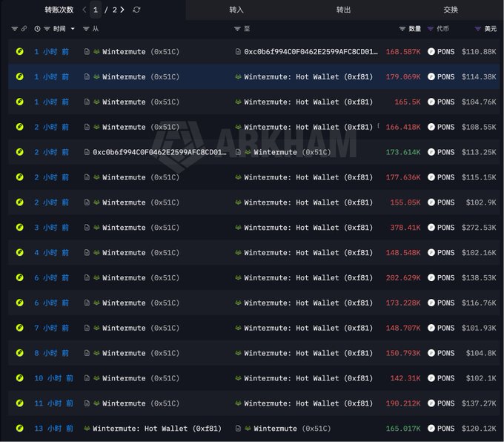Open the 从 column filter
This screenshot has height=442, width=504.
click(86, 29)
